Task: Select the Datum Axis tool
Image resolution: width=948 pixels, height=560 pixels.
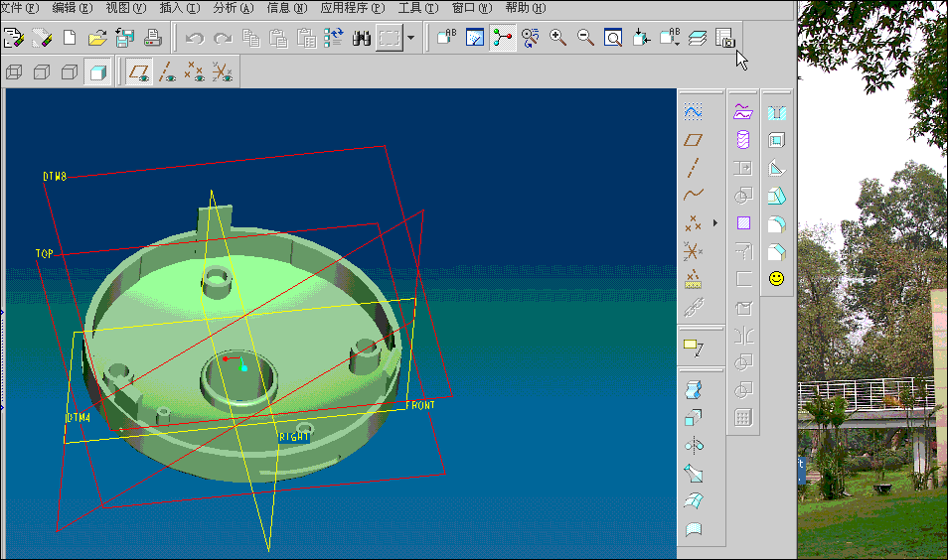Action: (693, 168)
